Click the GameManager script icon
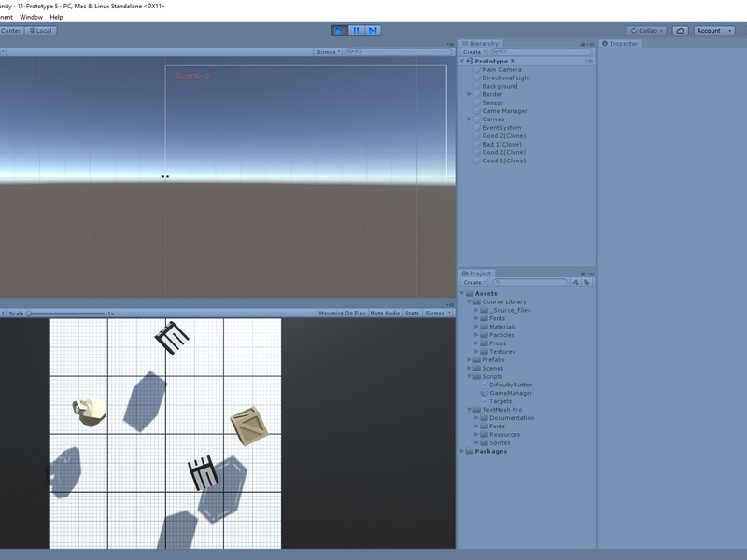This screenshot has width=747, height=560. [484, 393]
